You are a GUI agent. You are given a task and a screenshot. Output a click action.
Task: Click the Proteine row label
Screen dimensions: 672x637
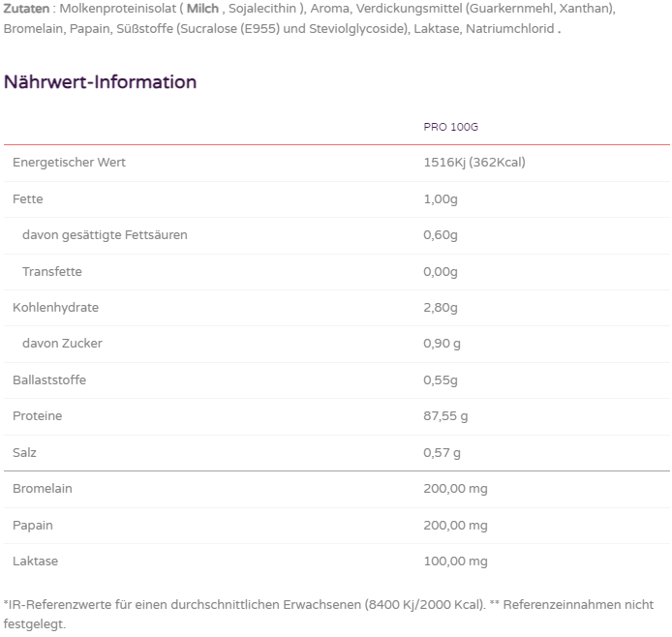pos(37,416)
